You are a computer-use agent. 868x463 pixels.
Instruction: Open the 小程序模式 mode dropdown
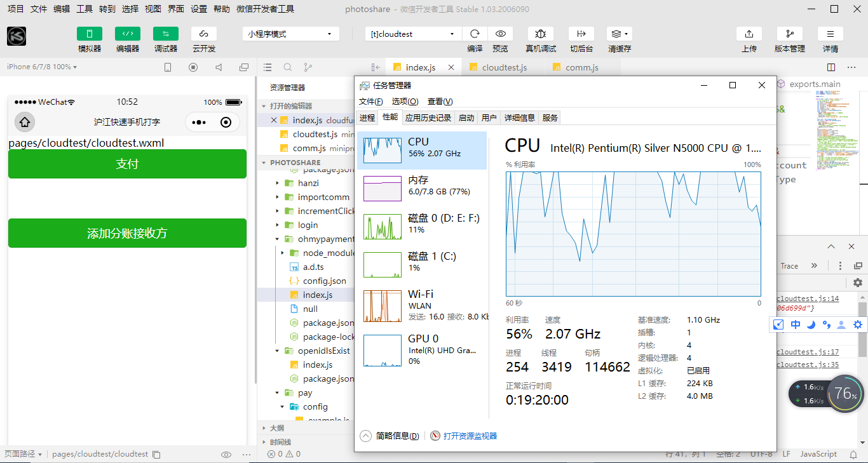click(x=290, y=34)
